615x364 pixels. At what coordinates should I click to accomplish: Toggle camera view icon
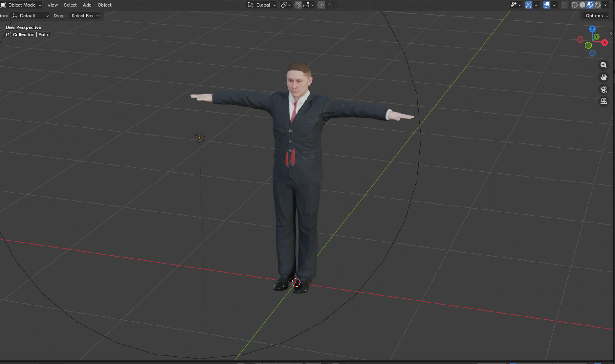click(604, 89)
